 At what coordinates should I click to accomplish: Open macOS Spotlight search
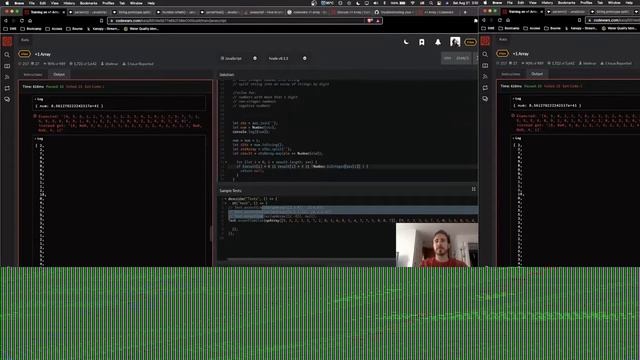coord(431,3)
